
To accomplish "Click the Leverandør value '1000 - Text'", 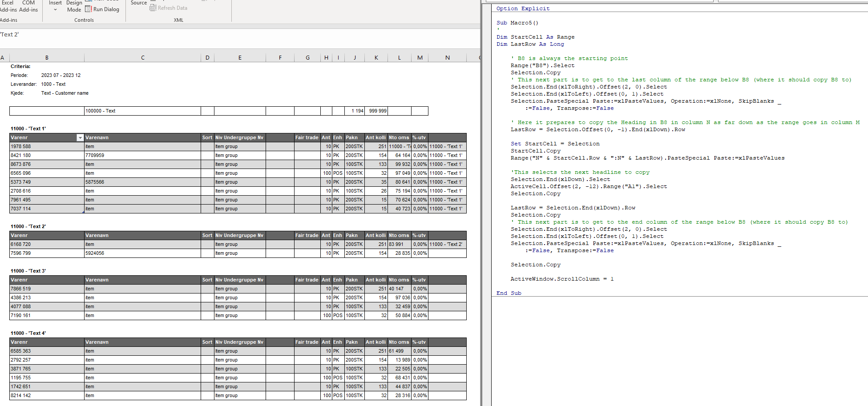I will pyautogui.click(x=53, y=84).
